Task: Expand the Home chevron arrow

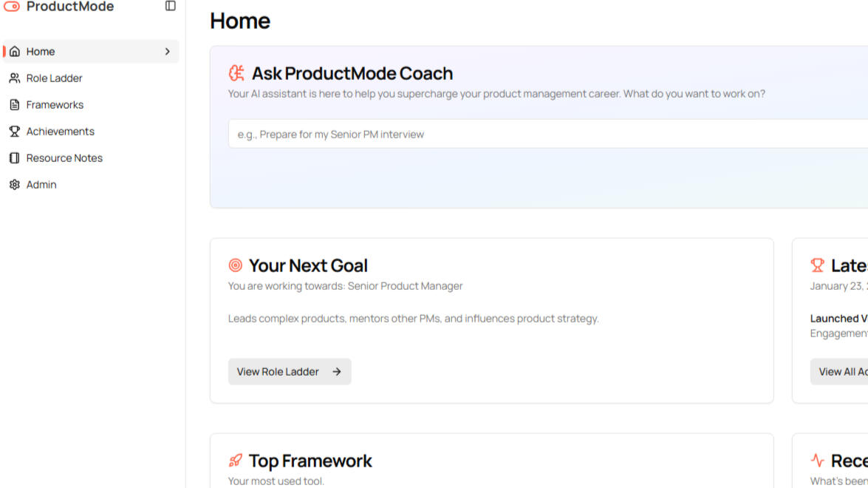Action: (x=168, y=52)
